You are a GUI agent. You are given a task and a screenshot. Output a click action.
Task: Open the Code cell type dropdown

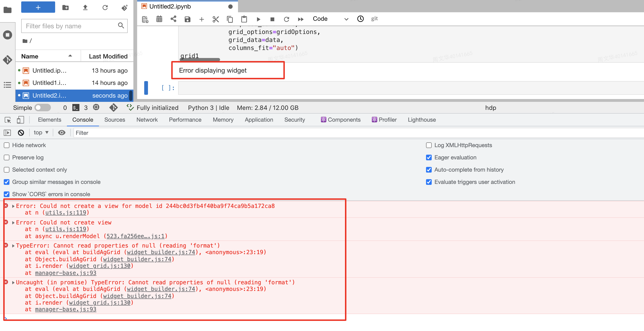pyautogui.click(x=329, y=19)
